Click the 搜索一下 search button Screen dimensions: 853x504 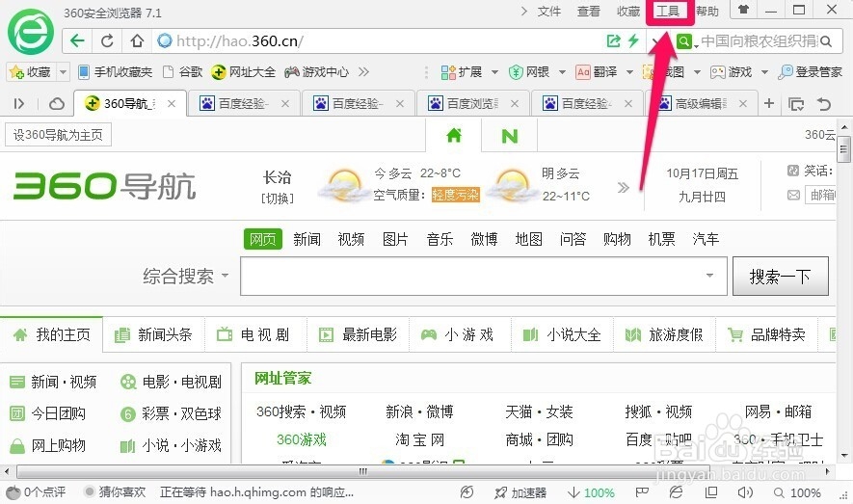point(780,277)
